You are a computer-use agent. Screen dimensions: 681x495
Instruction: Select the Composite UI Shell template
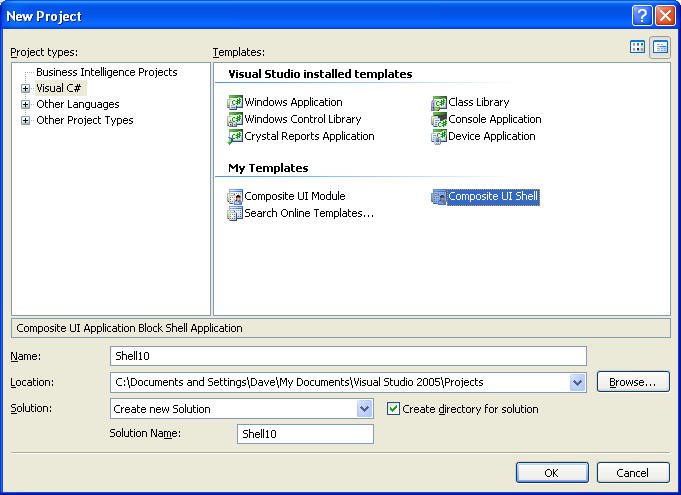485,197
